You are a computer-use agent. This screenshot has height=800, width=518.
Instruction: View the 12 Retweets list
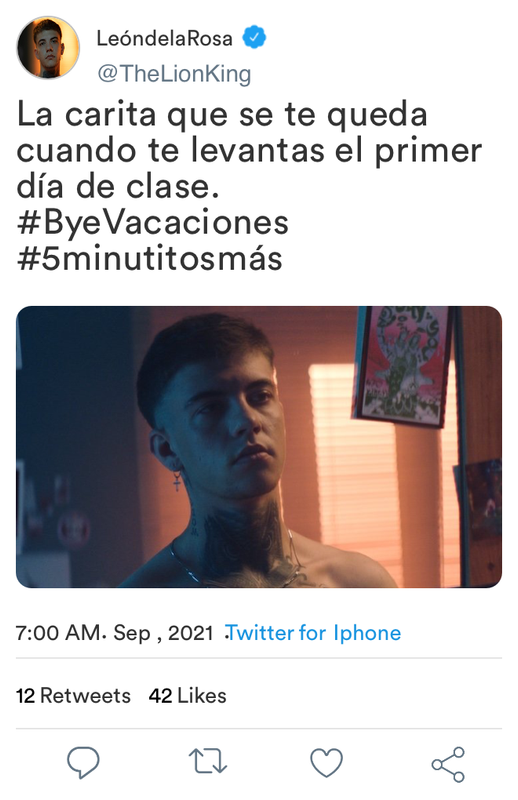pyautogui.click(x=73, y=696)
